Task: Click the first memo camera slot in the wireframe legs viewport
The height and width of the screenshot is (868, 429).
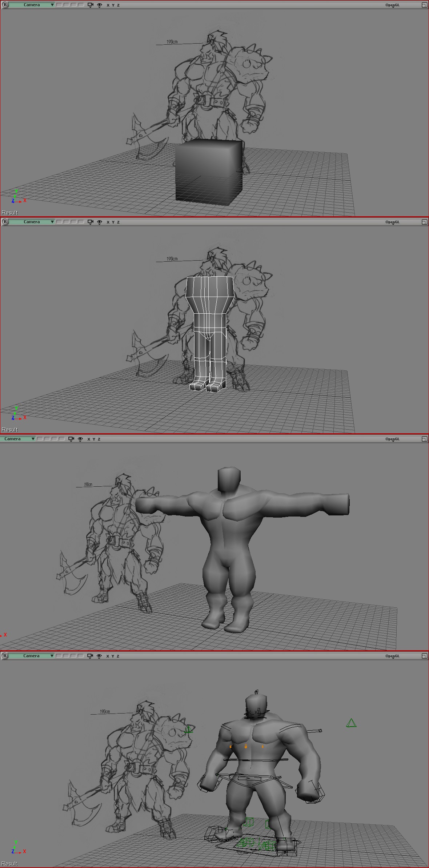Action: click(59, 222)
